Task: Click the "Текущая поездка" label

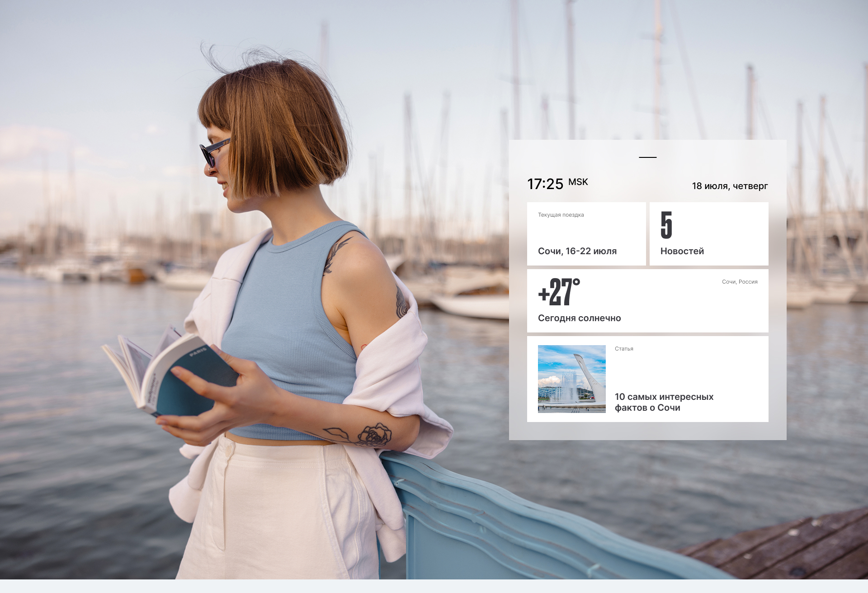Action: click(x=561, y=215)
